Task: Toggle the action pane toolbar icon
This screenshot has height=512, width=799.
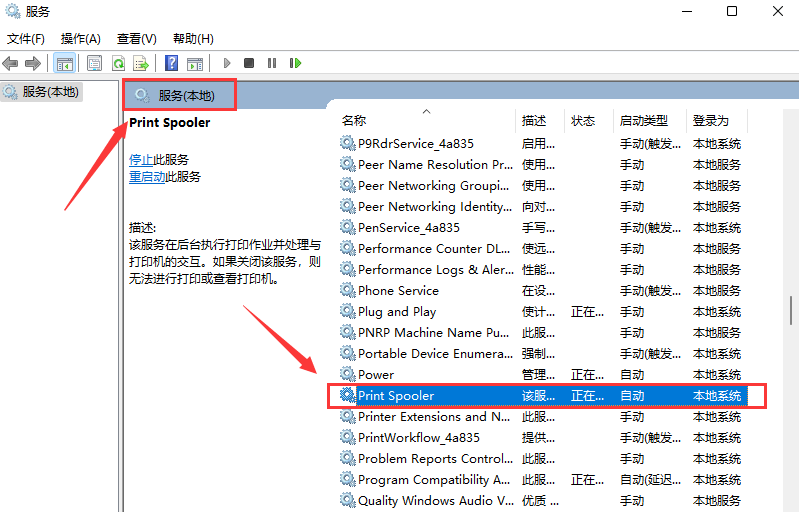Action: (195, 63)
